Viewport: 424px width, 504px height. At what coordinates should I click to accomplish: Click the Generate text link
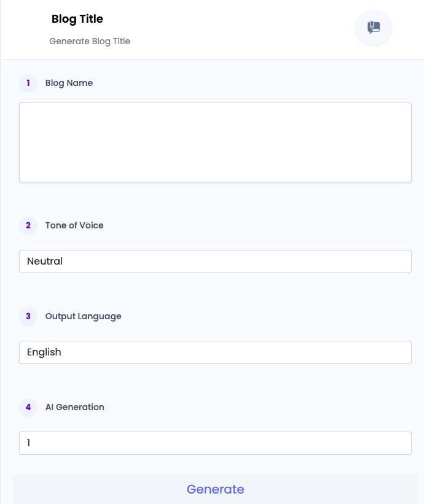point(215,489)
